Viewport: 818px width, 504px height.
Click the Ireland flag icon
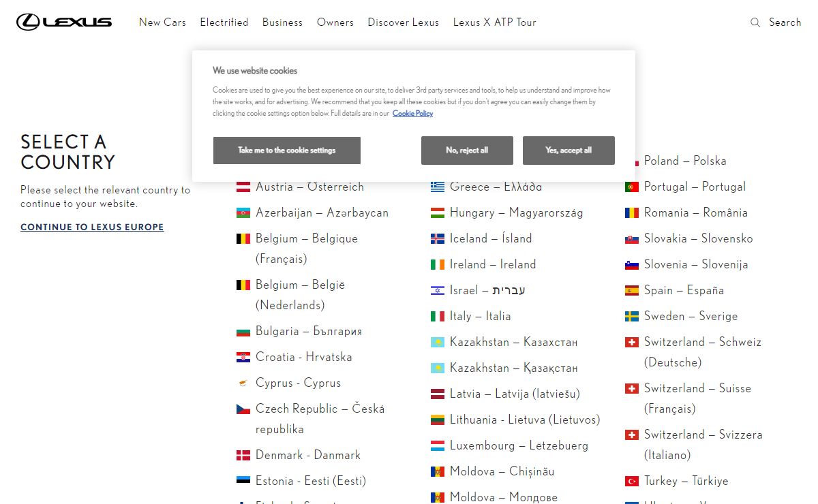438,264
